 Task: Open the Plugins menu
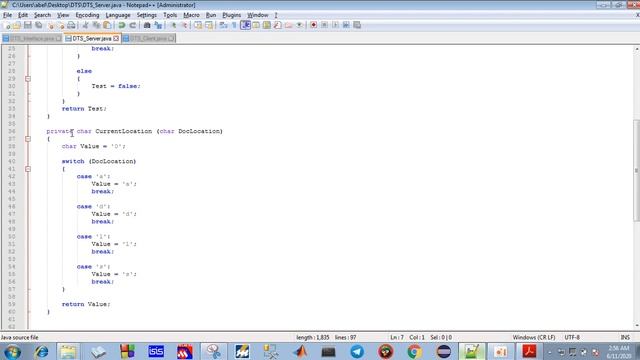click(x=231, y=15)
